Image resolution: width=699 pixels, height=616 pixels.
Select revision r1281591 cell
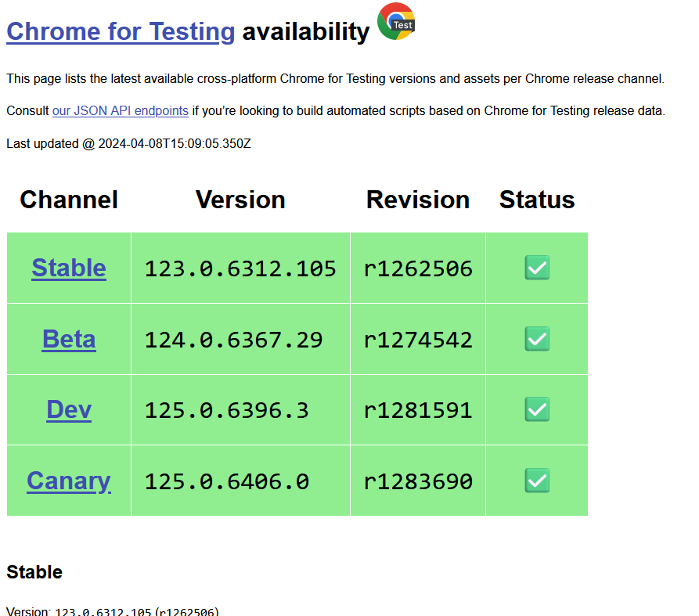pos(418,410)
